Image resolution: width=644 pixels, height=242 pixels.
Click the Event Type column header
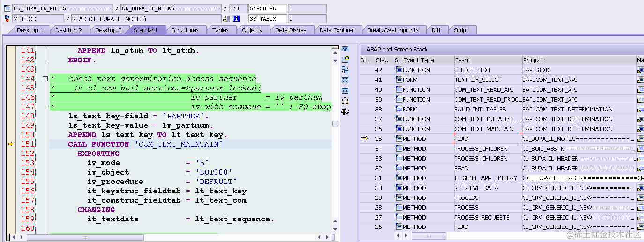[428, 60]
